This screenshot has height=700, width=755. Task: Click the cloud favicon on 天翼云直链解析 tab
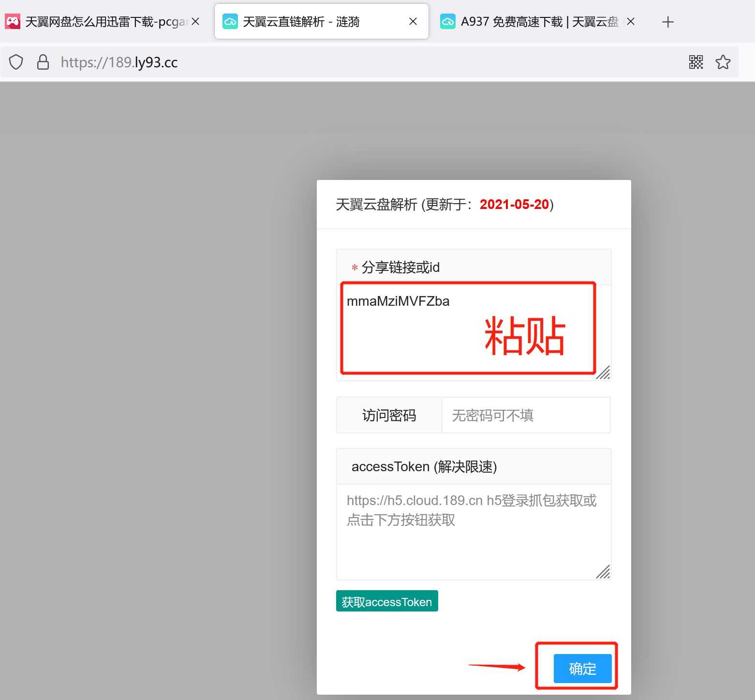230,21
